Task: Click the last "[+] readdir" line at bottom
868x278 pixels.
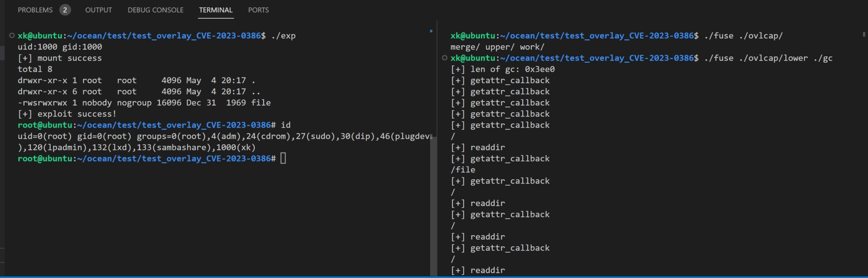Action: 478,270
